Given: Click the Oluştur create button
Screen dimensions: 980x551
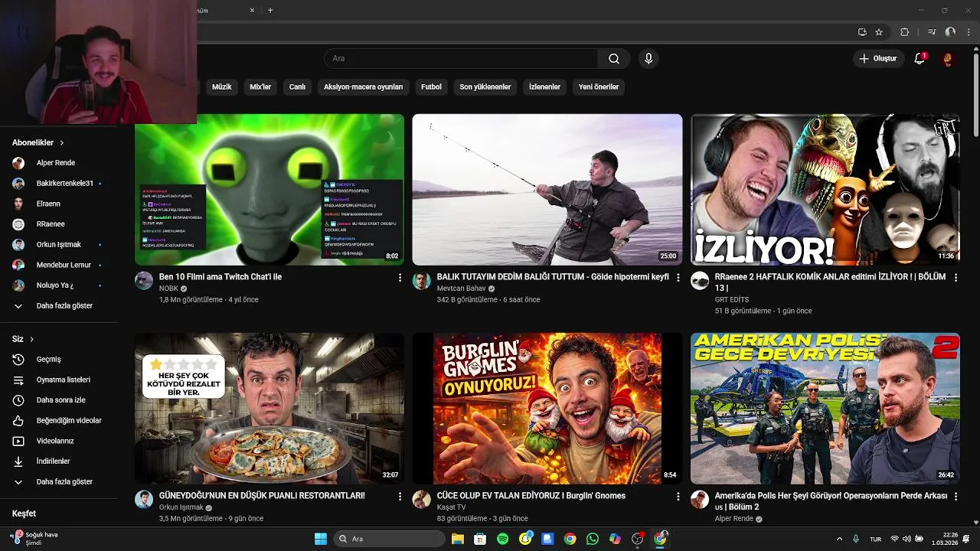Looking at the screenshot, I should tap(877, 59).
